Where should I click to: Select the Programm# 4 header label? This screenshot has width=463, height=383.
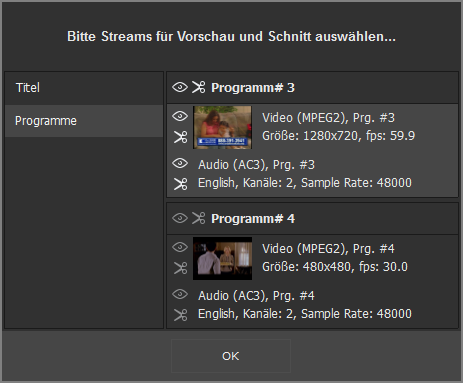(253, 219)
